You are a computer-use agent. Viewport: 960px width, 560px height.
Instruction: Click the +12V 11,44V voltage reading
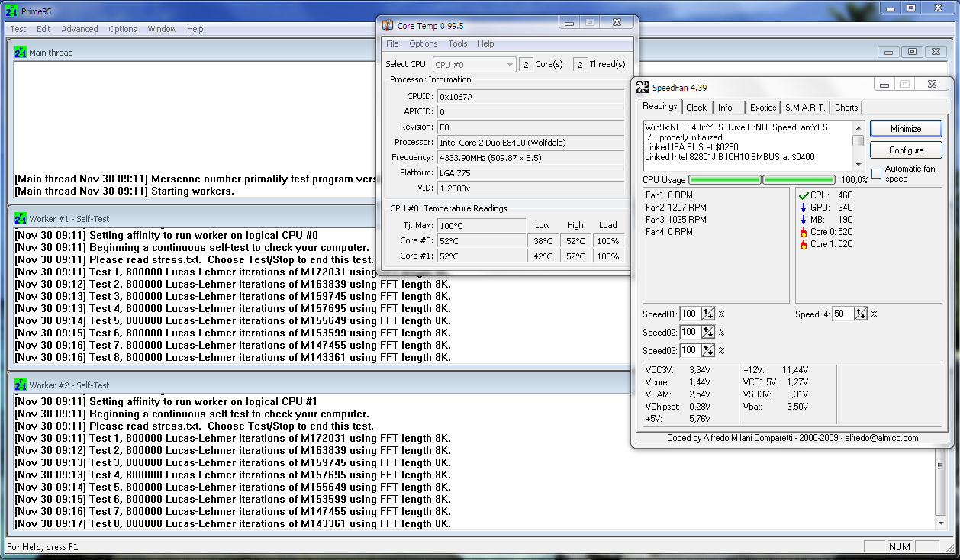tap(775, 370)
